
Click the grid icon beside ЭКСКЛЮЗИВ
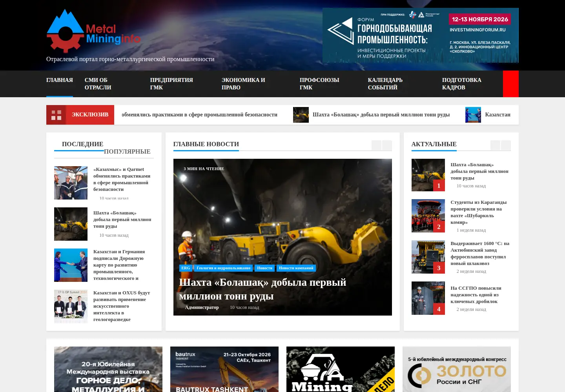click(56, 115)
